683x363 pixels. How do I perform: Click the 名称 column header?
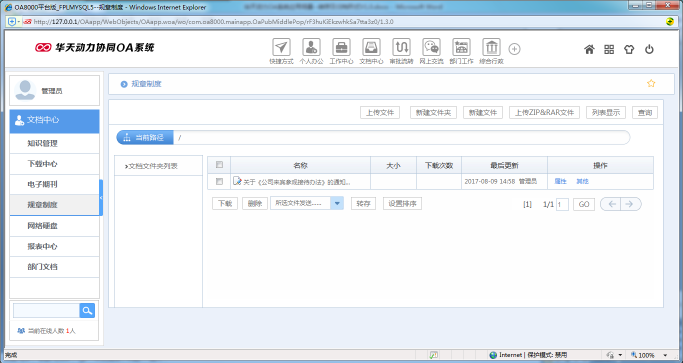pyautogui.click(x=301, y=166)
